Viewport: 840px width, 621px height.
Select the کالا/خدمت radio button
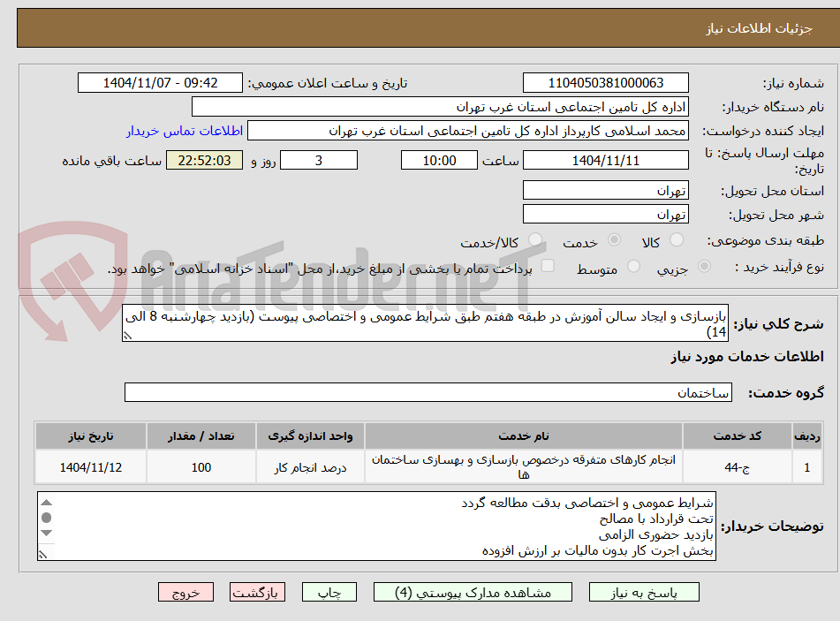pos(534,240)
